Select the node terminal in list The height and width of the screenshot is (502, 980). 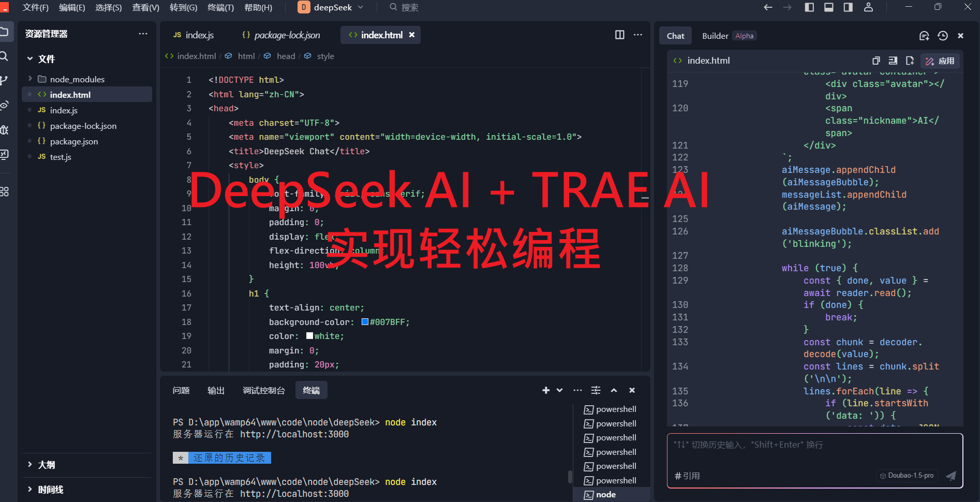[x=612, y=495]
